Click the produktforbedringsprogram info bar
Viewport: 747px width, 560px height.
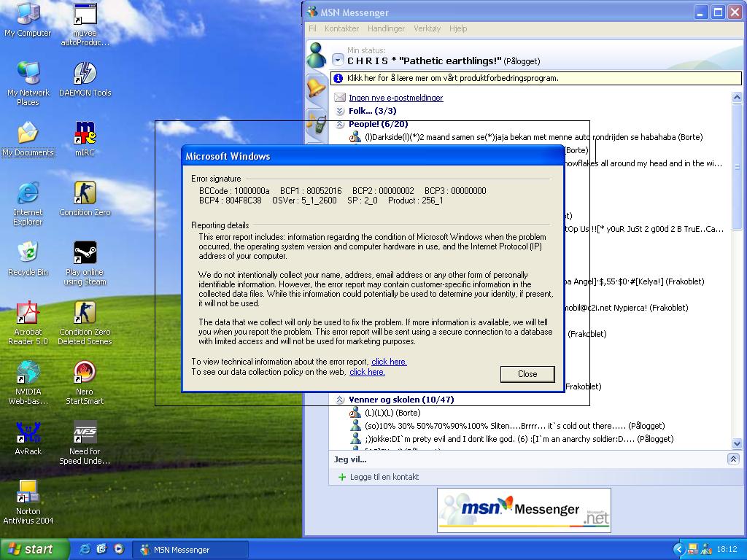tap(536, 78)
